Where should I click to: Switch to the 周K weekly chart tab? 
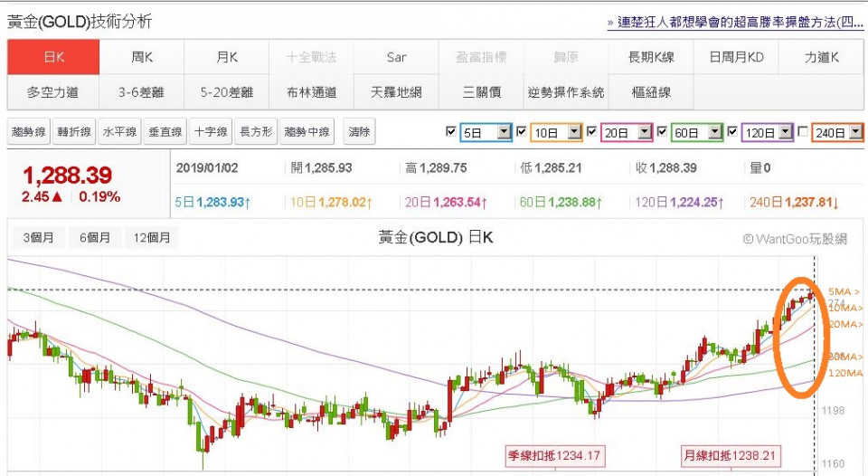(x=142, y=57)
